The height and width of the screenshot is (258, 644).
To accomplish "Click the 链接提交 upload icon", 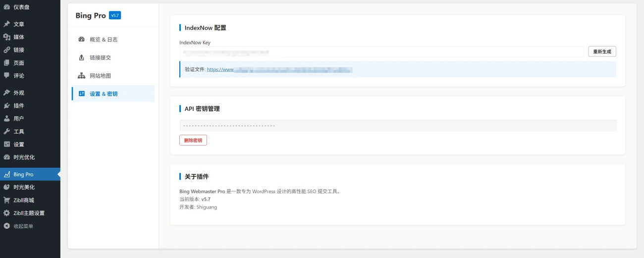I will 82,57.
